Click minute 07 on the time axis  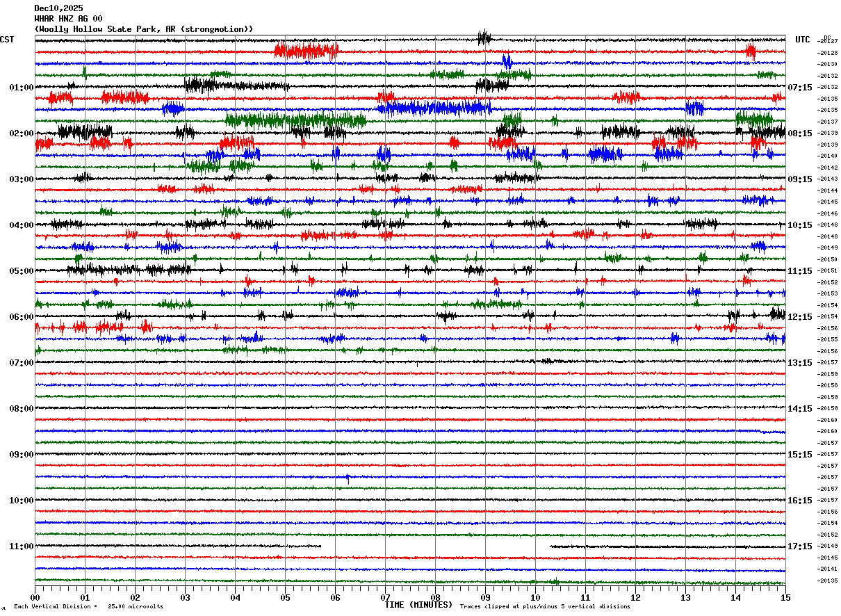click(385, 597)
